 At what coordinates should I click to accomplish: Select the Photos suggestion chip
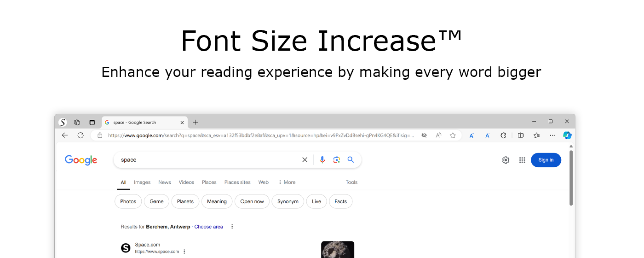(128, 201)
